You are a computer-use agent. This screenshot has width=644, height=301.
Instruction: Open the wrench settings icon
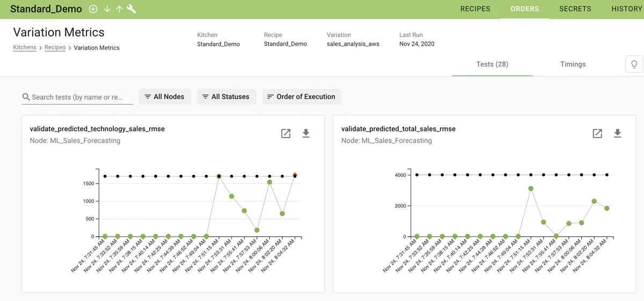pyautogui.click(x=131, y=9)
